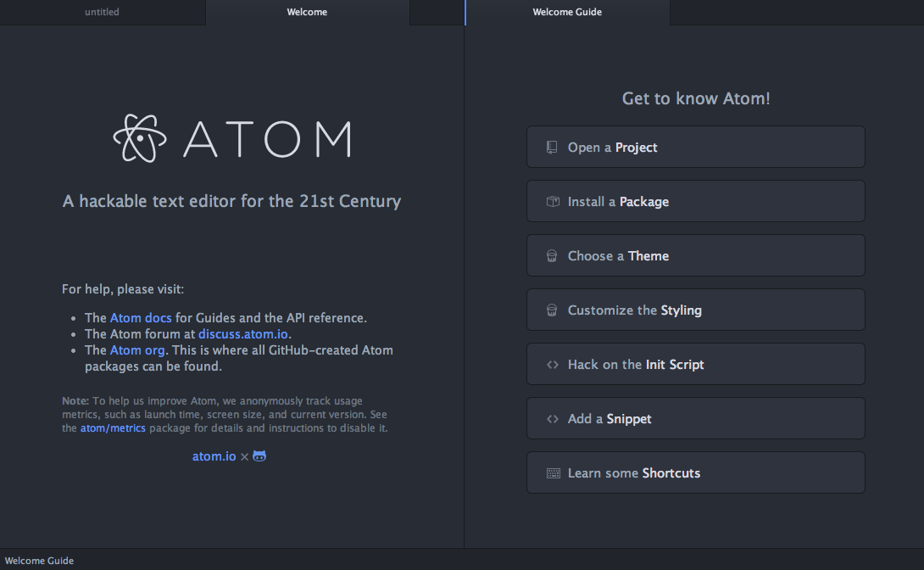Click the 'For help, please visit:' text
This screenshot has width=924, height=570.
click(x=123, y=289)
